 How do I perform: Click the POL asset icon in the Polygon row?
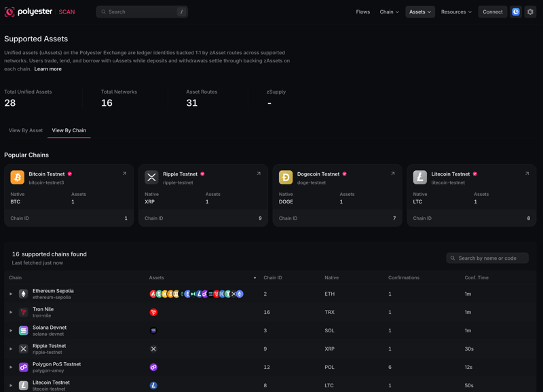tap(153, 367)
